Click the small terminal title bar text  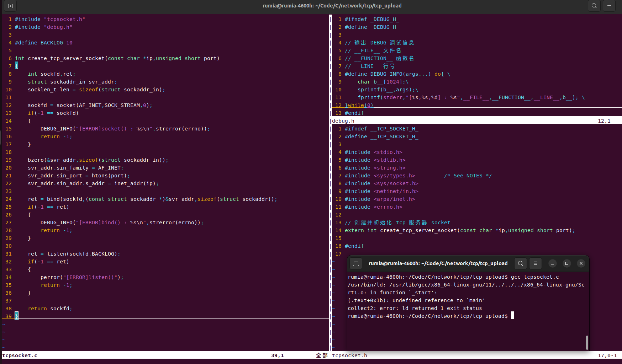tap(438, 263)
